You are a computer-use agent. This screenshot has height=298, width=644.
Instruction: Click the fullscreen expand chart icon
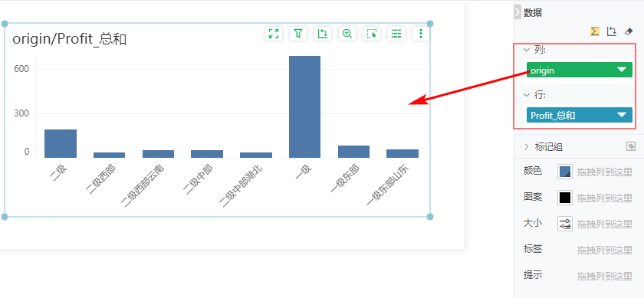pos(274,34)
